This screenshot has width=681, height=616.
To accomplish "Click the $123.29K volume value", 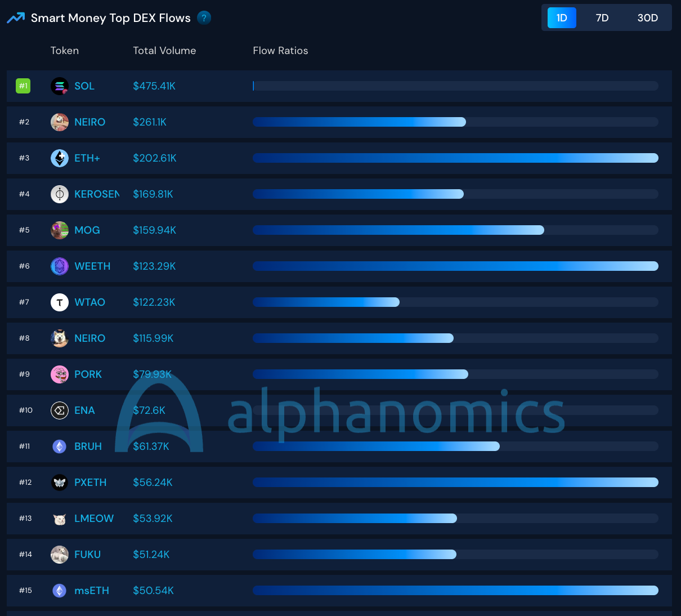I will 154,266.
